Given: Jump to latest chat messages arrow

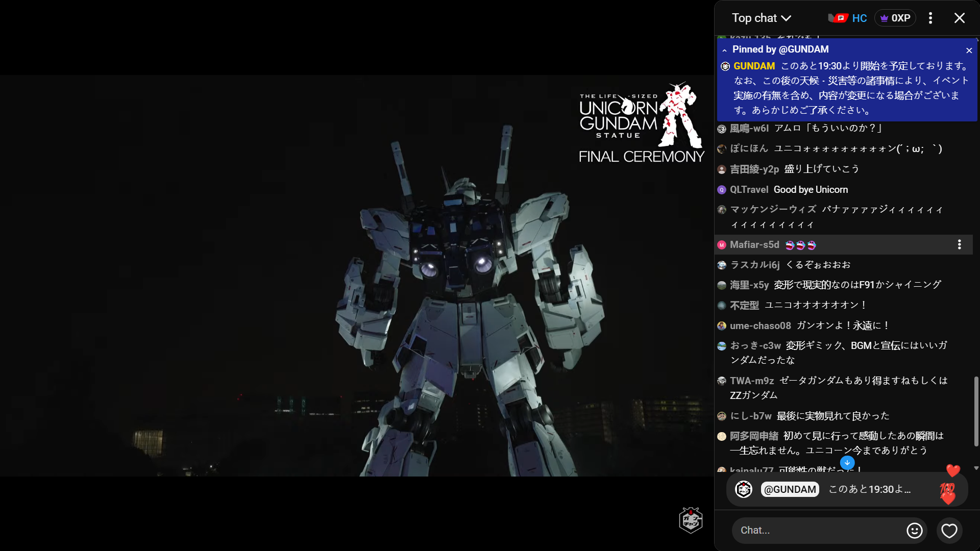Looking at the screenshot, I should (847, 463).
